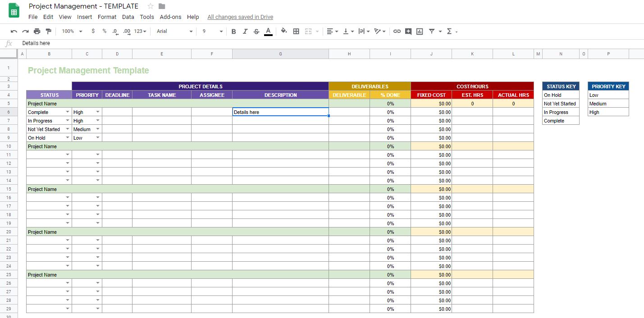Image resolution: width=644 pixels, height=318 pixels.
Task: Star the Project Management document
Action: [x=151, y=6]
